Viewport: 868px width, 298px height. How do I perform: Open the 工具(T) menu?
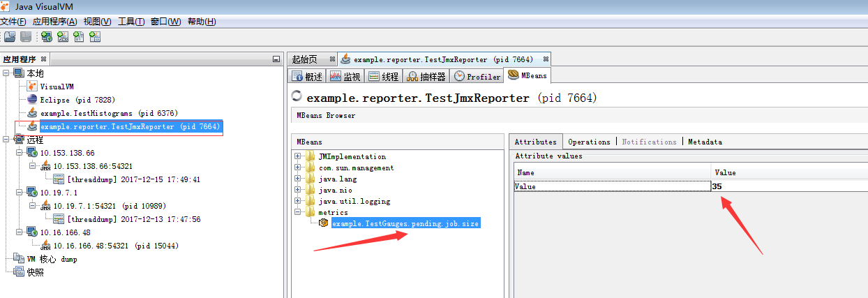coord(131,22)
